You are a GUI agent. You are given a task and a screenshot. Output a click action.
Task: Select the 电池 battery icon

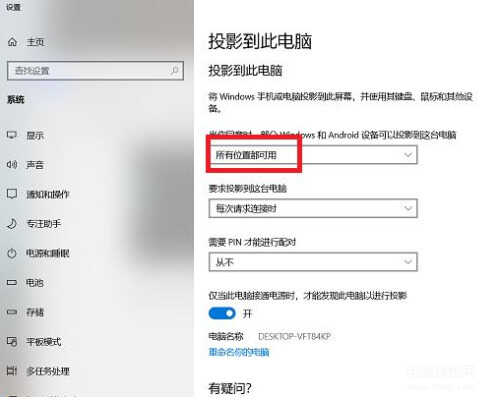[12, 283]
